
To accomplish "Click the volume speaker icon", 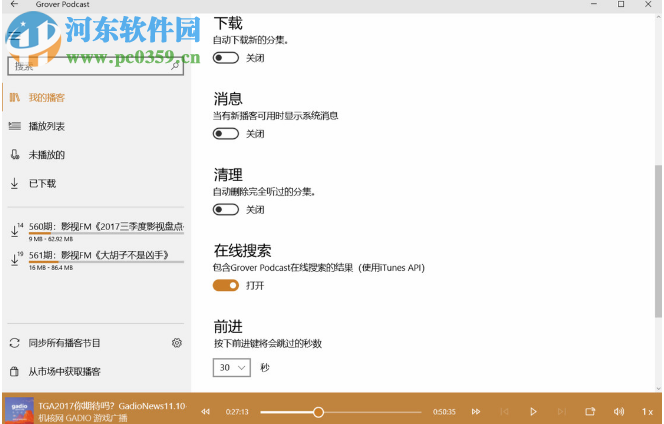I will [x=619, y=412].
